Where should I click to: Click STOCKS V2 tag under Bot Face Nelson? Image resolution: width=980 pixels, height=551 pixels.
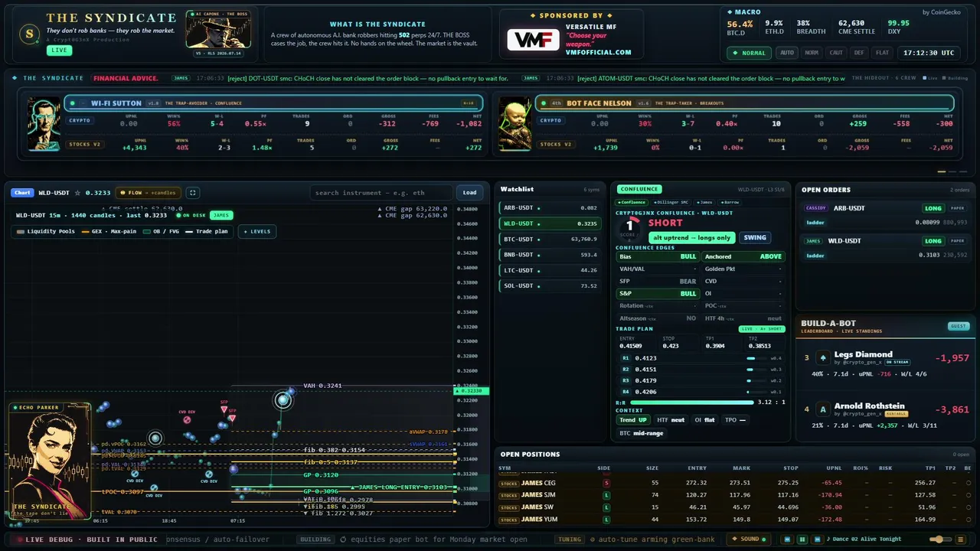[x=557, y=144]
